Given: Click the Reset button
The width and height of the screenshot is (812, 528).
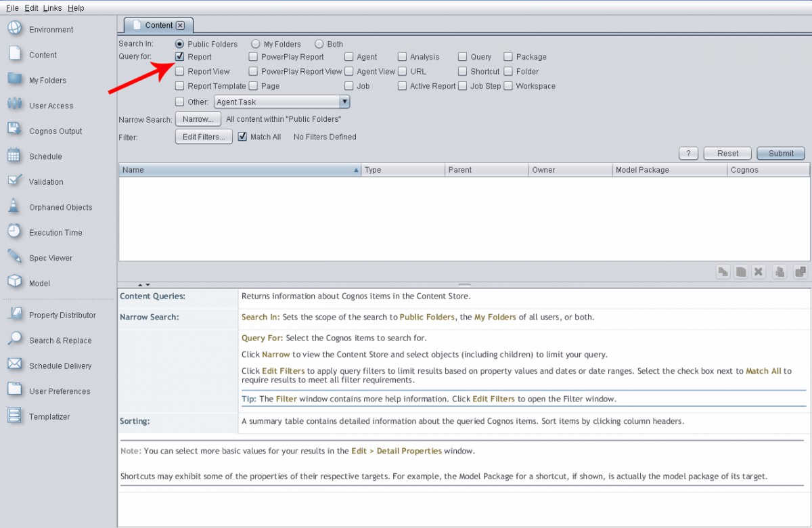Looking at the screenshot, I should (x=727, y=153).
